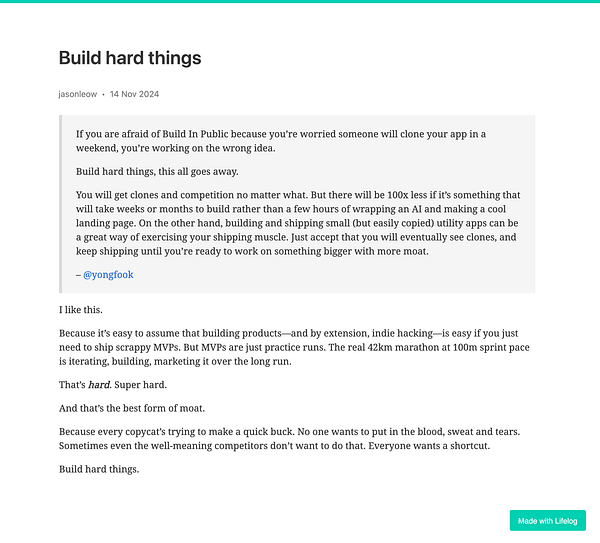Click the teal bar at page top
The height and width of the screenshot is (543, 600).
tap(300, 1)
